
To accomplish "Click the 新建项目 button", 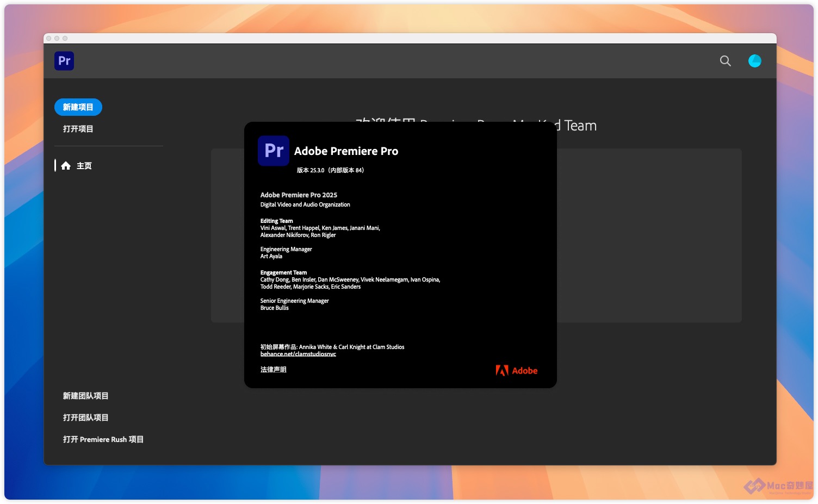I will coord(78,107).
